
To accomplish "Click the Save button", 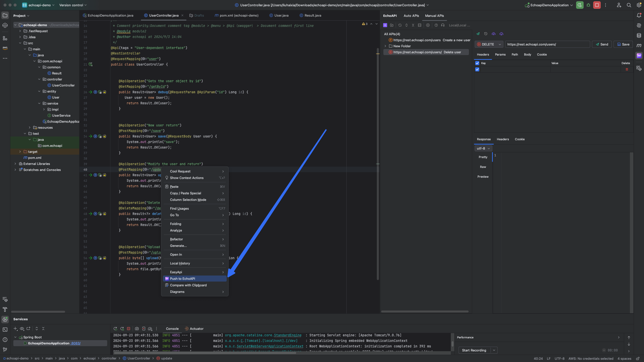I will click(623, 44).
